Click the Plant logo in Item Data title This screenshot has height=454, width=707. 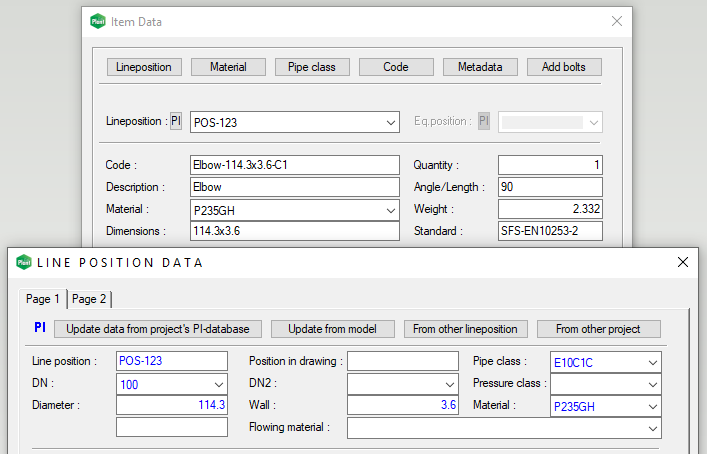pyautogui.click(x=97, y=21)
